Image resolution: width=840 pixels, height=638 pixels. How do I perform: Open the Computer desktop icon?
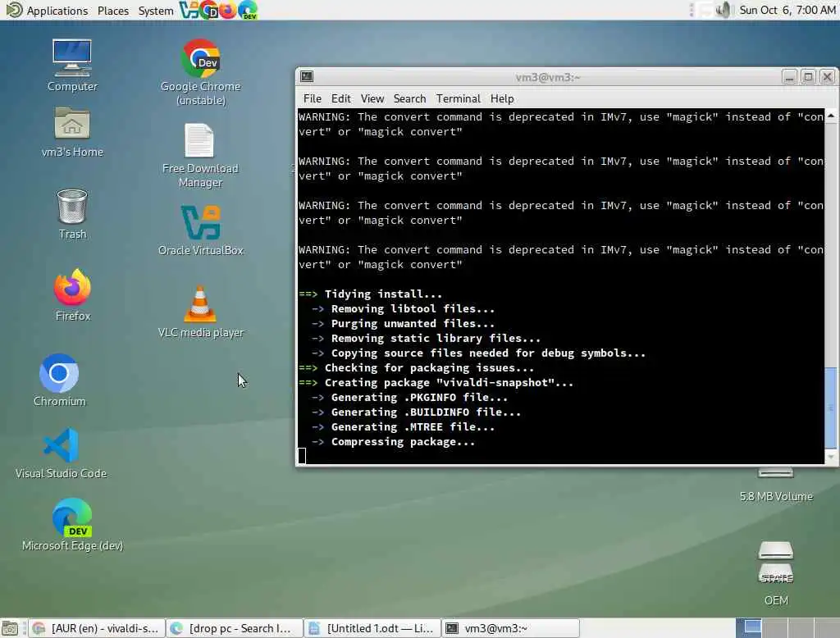(x=72, y=65)
